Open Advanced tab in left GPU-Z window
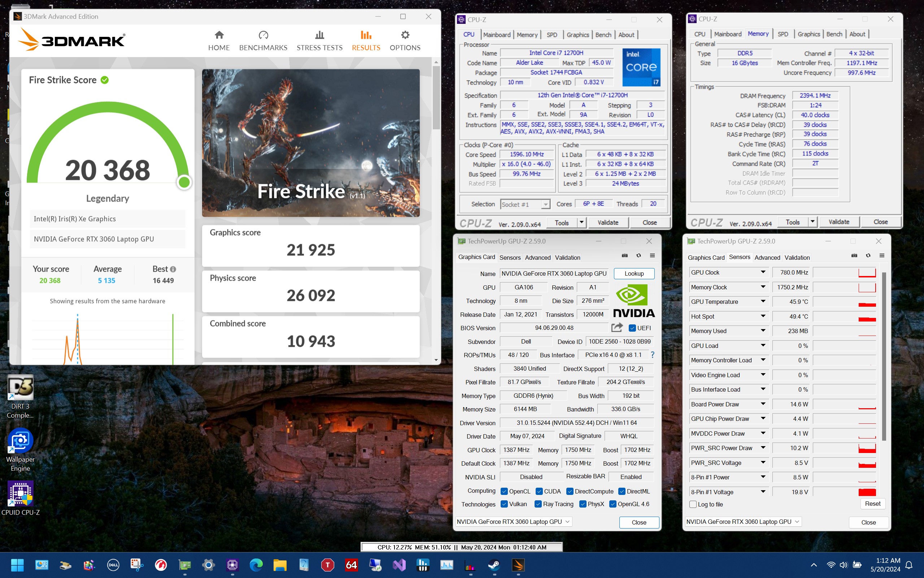 coord(537,257)
